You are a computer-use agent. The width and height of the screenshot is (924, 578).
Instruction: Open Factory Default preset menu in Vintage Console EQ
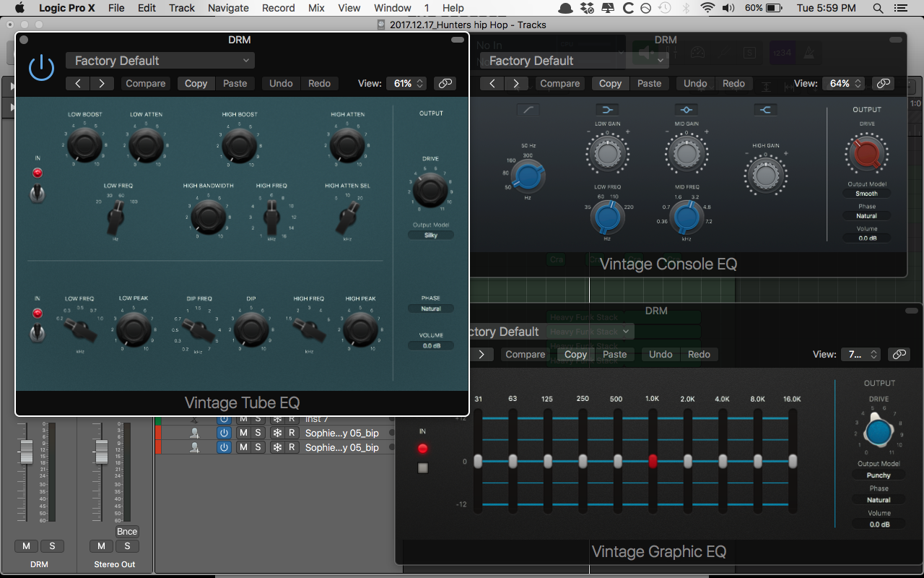[x=575, y=61]
